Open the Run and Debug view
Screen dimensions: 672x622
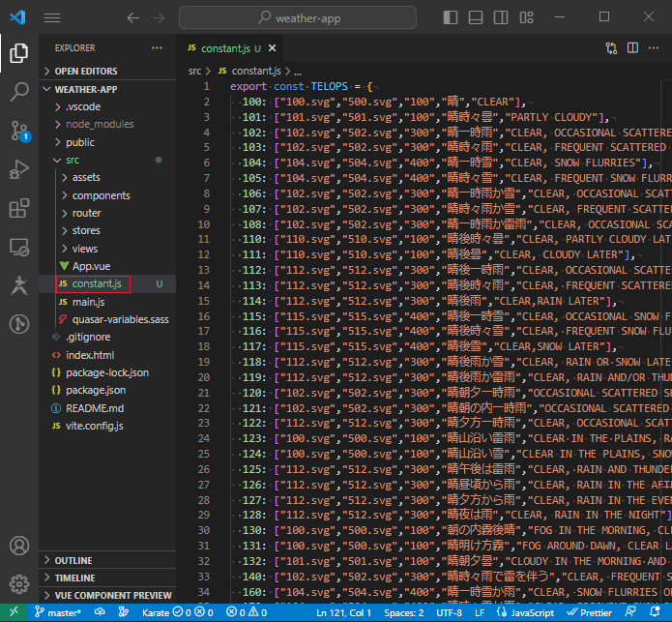click(x=19, y=169)
